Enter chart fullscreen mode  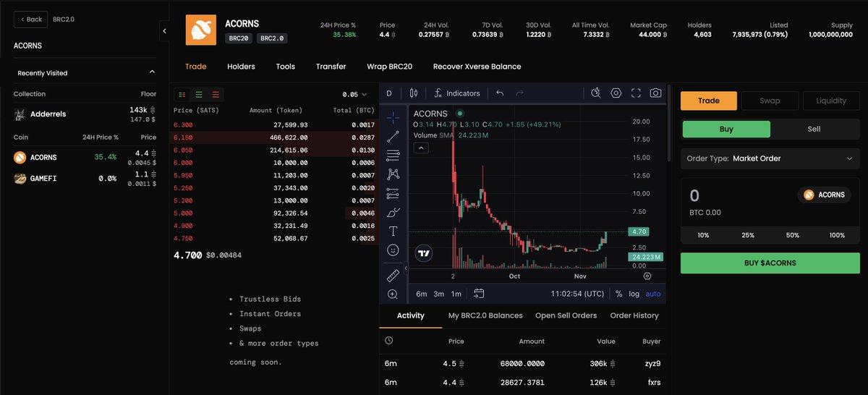636,93
